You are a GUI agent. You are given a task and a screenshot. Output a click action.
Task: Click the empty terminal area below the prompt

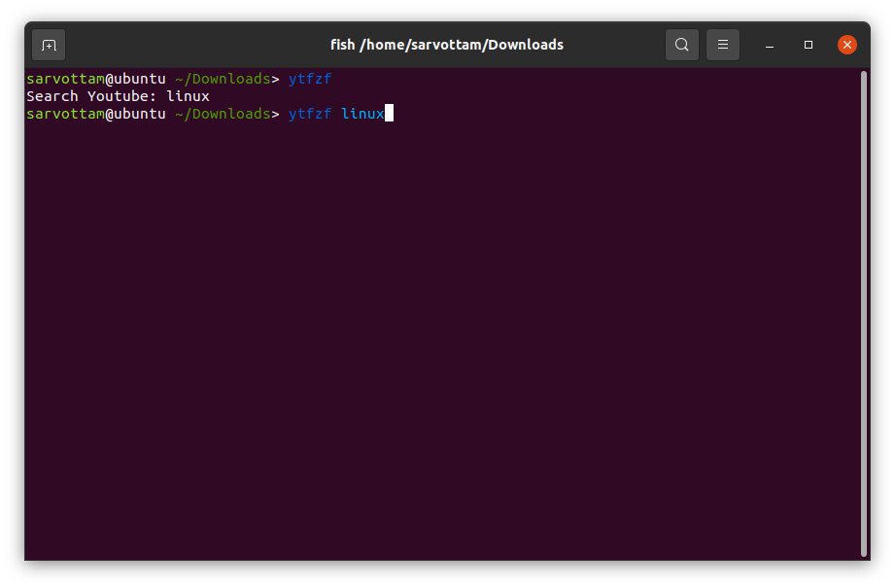tap(437, 340)
